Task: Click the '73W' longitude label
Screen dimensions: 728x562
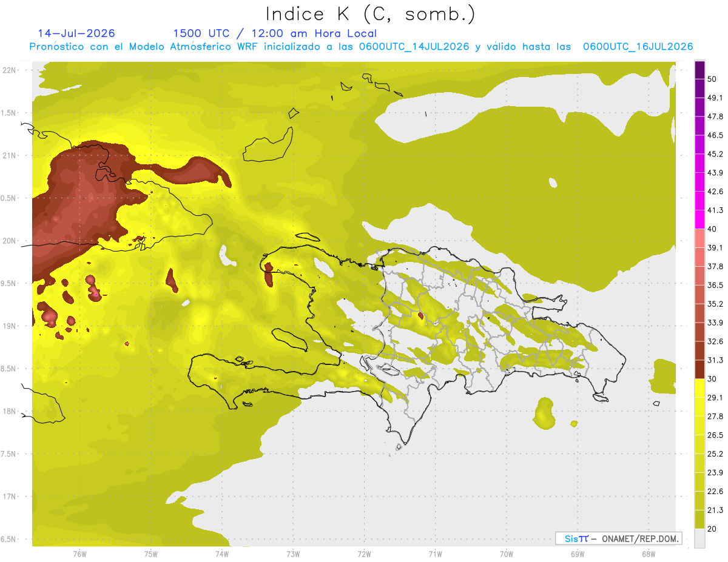Action: click(293, 554)
